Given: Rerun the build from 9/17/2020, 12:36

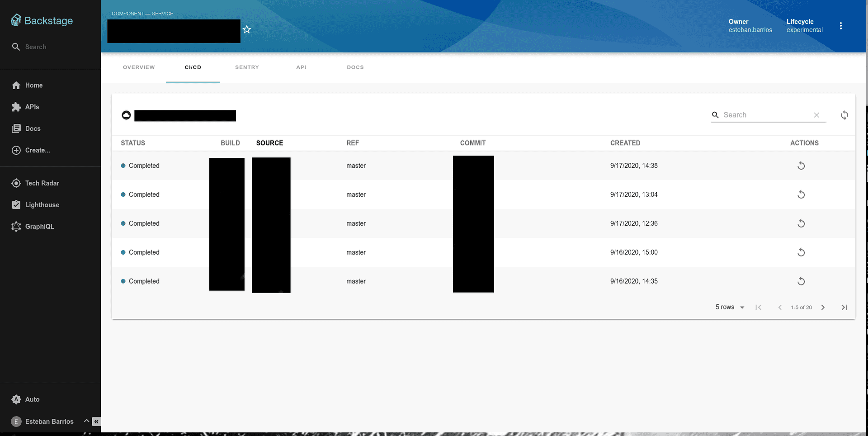Looking at the screenshot, I should pyautogui.click(x=801, y=223).
